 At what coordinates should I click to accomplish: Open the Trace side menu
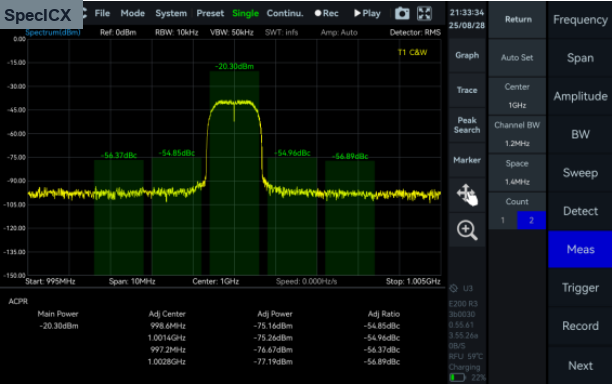coord(467,90)
